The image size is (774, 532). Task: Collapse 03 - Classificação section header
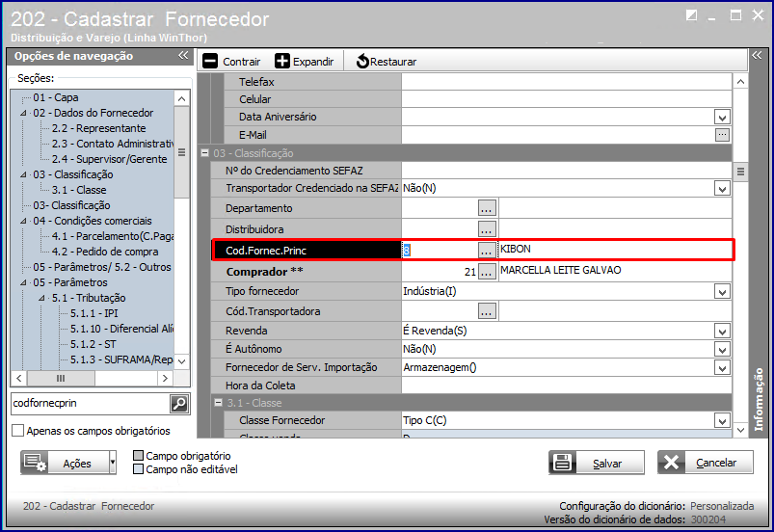point(205,153)
